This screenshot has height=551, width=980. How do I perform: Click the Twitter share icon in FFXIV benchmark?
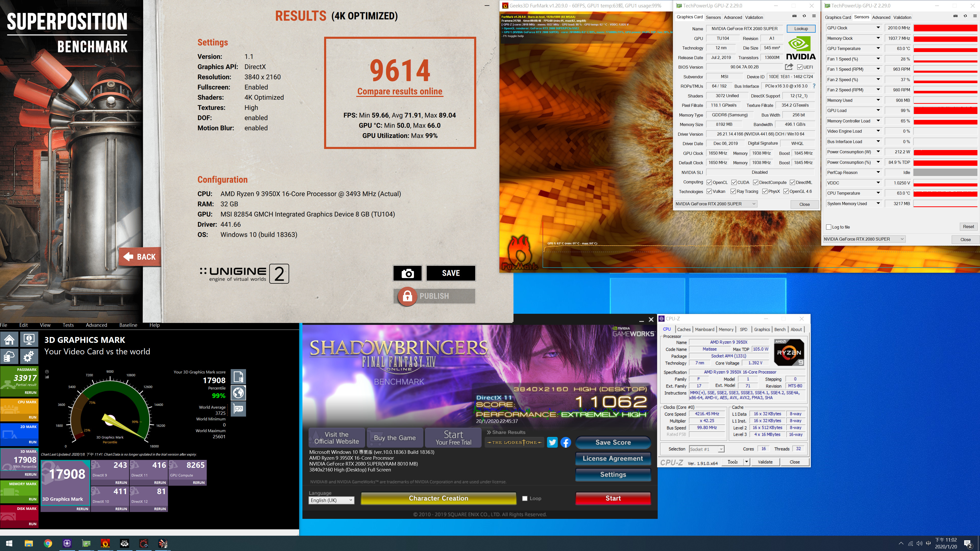click(552, 442)
